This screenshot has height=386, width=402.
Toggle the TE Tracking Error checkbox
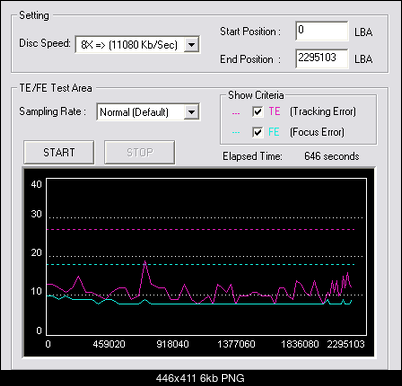[257, 112]
